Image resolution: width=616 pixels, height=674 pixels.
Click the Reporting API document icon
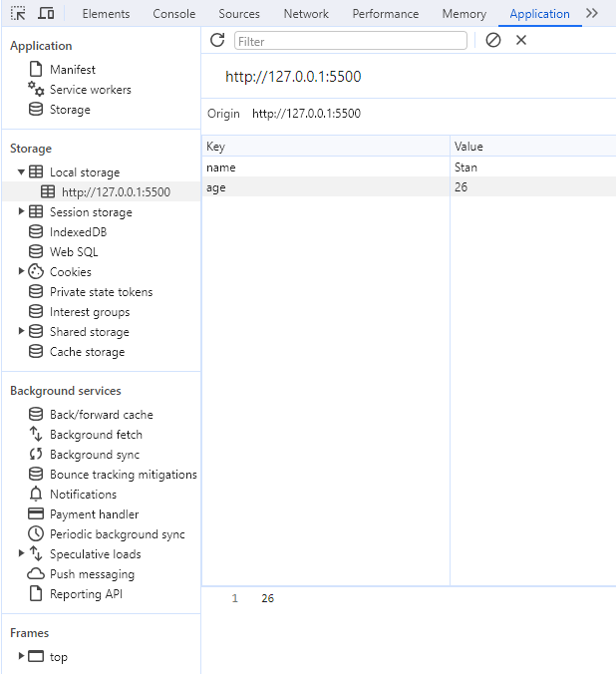(36, 593)
